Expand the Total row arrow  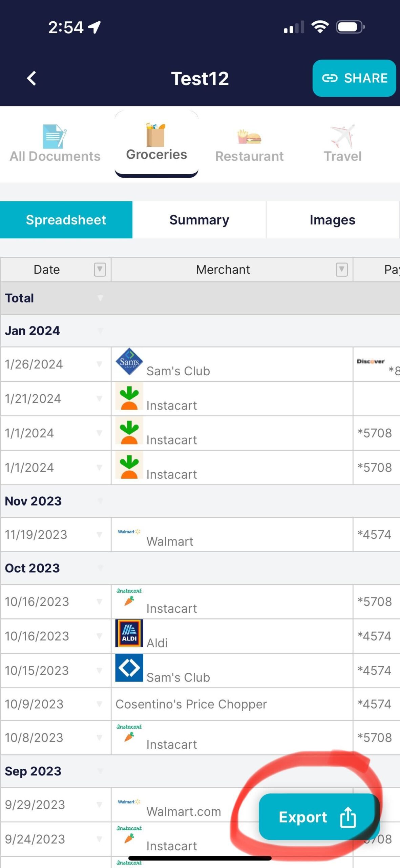100,298
